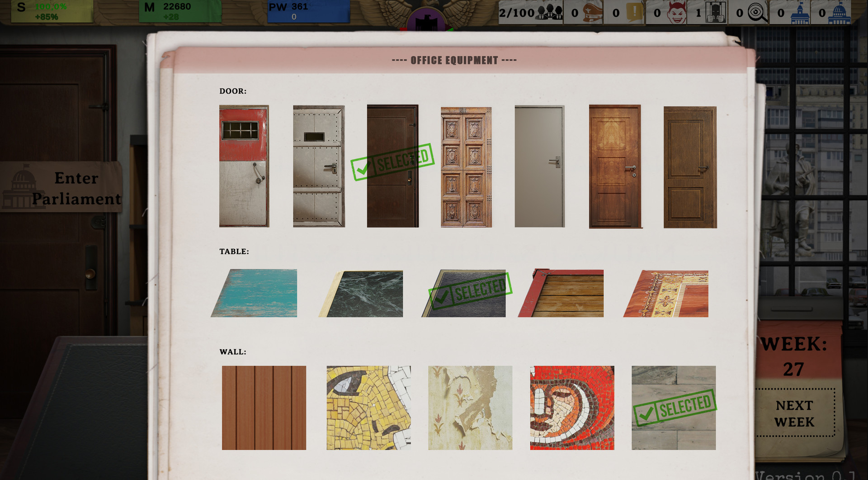Click the eagle emblem at top center
Image resolution: width=868 pixels, height=480 pixels.
coord(425,15)
